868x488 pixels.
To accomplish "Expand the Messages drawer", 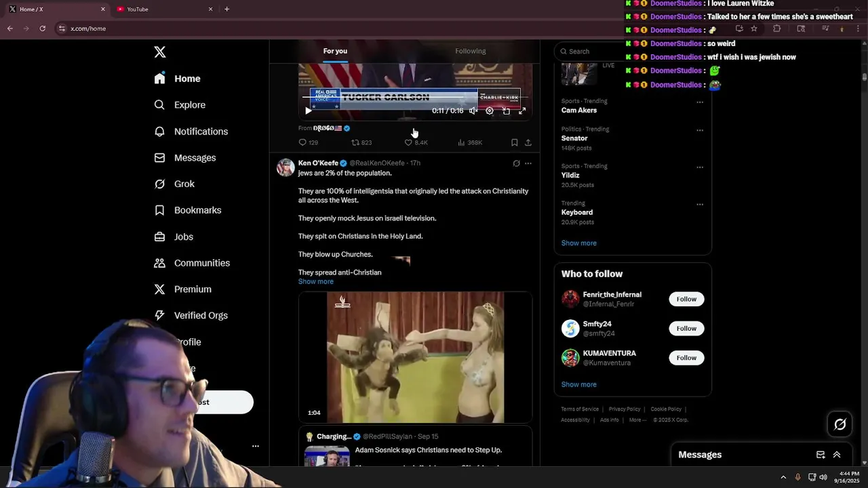I will point(837,455).
